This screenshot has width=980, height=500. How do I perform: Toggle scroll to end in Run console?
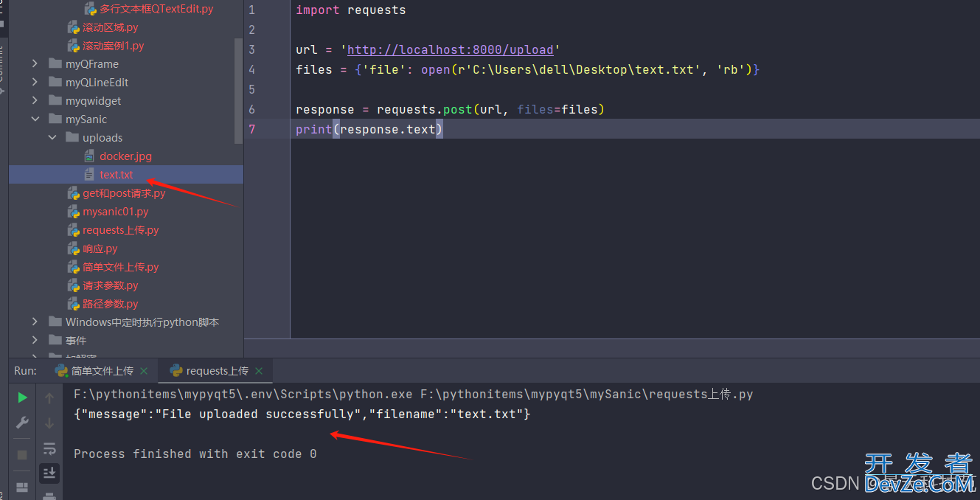tap(49, 473)
